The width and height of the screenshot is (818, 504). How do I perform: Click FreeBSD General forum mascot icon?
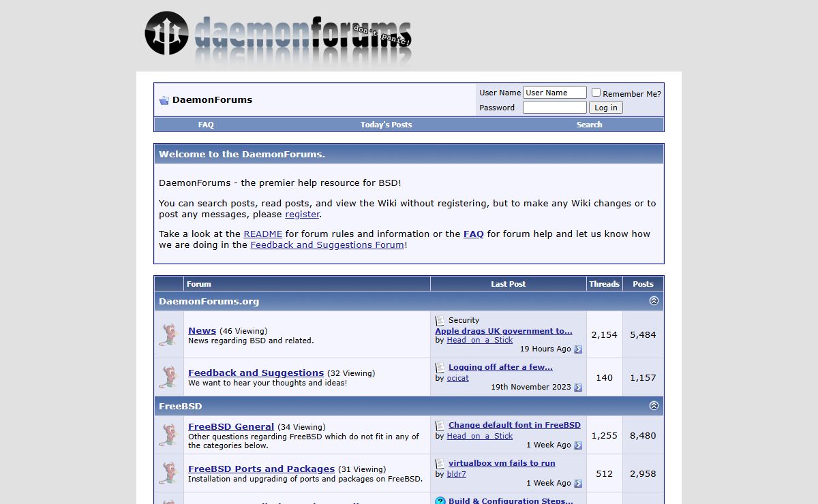tap(168, 435)
